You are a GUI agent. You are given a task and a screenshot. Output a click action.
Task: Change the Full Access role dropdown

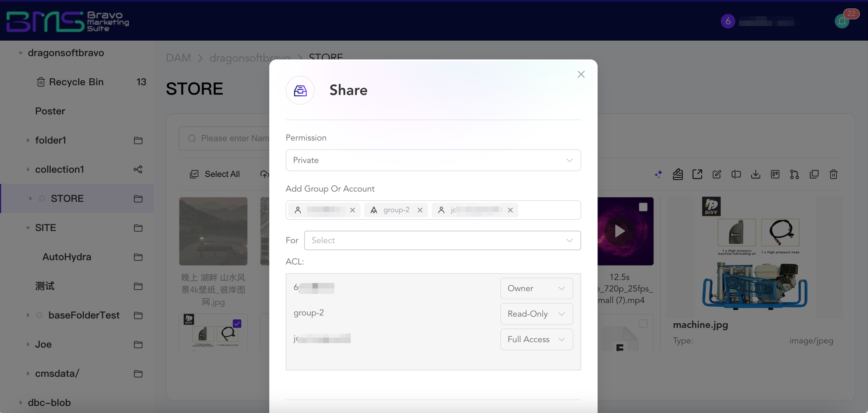537,339
